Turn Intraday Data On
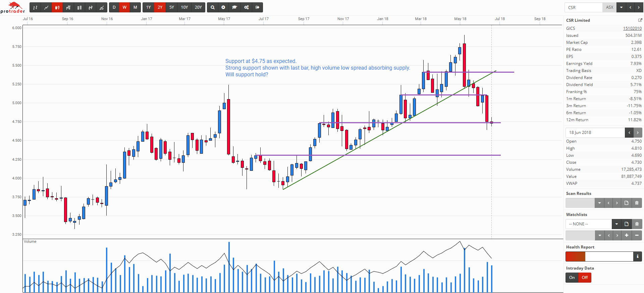Screen dimensions: 644x293 point(572,278)
